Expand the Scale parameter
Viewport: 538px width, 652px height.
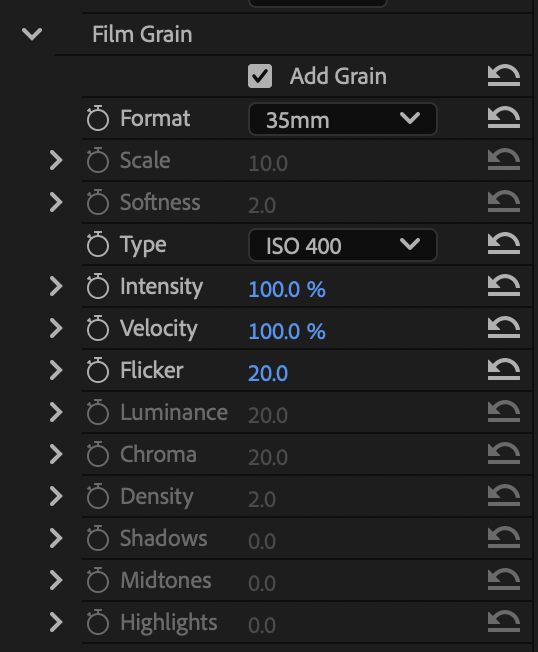[x=56, y=161]
